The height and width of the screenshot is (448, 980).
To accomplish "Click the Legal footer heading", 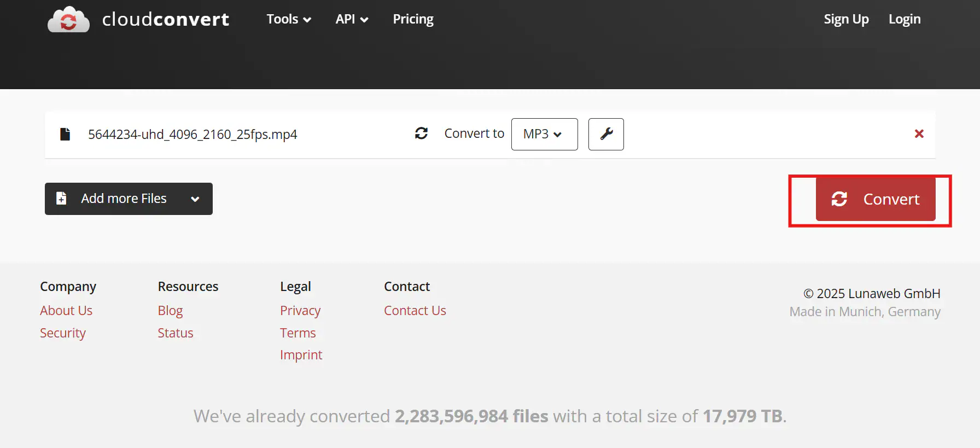I will 295,286.
